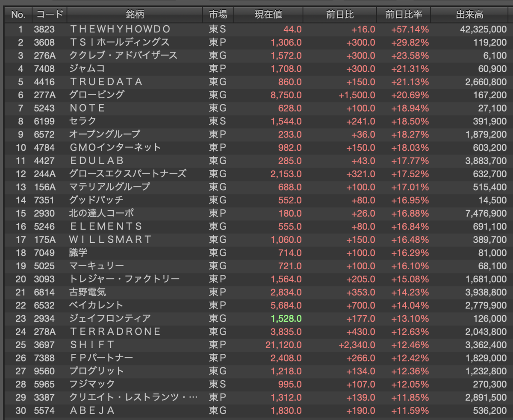The height and width of the screenshot is (420, 513).
Task: Click code 277A in the list
Action: click(x=44, y=95)
